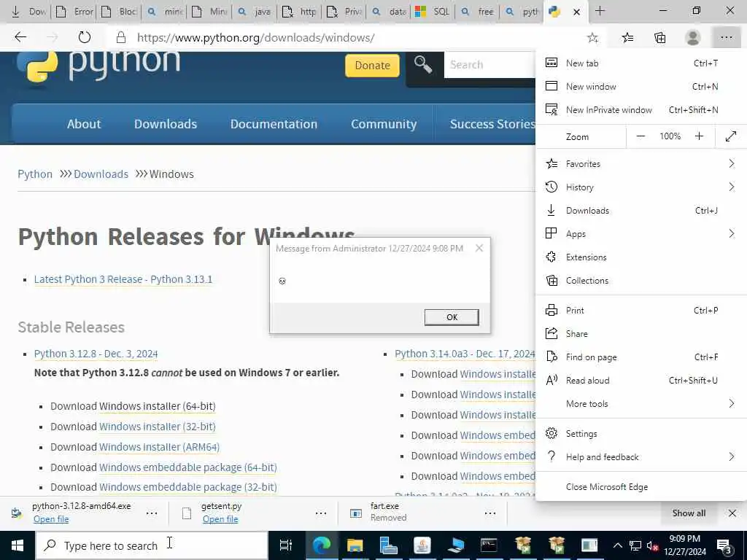Open Python 3.12.8 - Dec. 3, 2024 link
Screen dimensions: 747x560
[x=96, y=354]
